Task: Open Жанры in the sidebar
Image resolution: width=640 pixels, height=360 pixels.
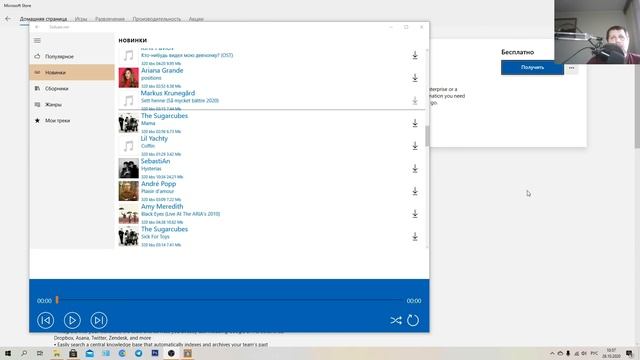Action: pos(72,104)
